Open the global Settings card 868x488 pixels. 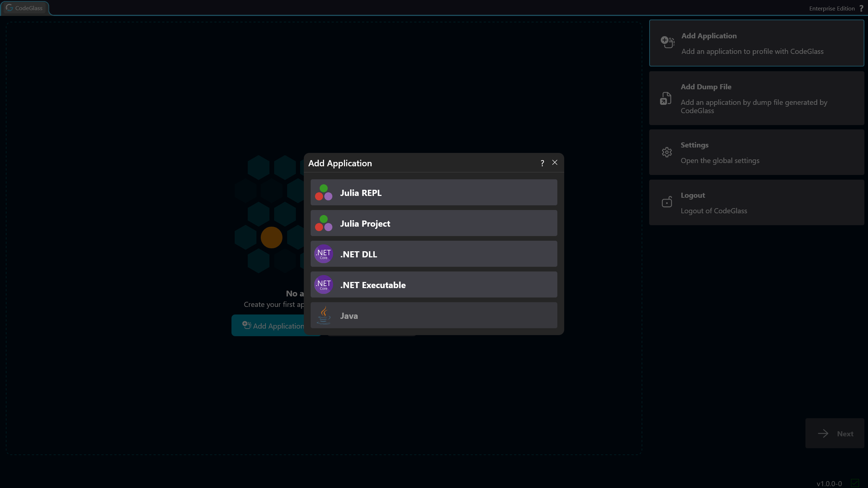point(757,152)
